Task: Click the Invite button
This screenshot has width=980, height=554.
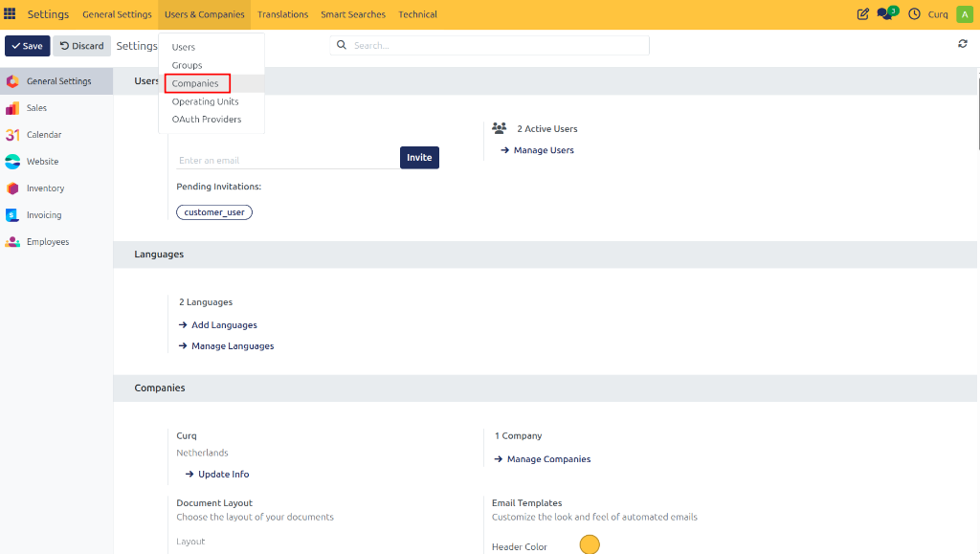Action: coord(419,157)
